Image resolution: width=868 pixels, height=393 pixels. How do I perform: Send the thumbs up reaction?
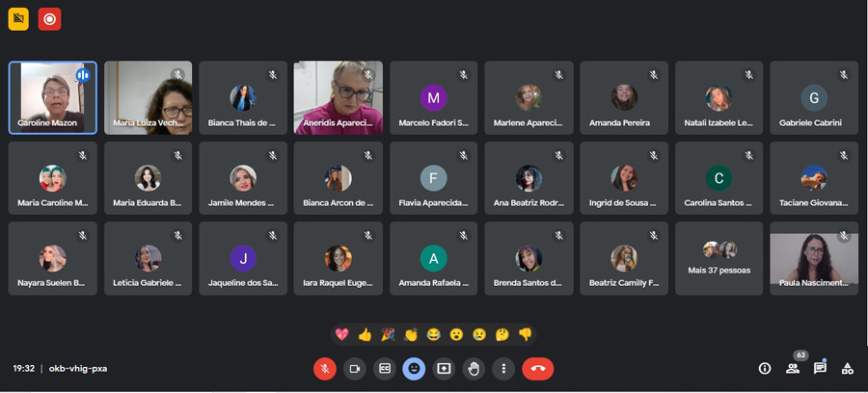(x=365, y=334)
